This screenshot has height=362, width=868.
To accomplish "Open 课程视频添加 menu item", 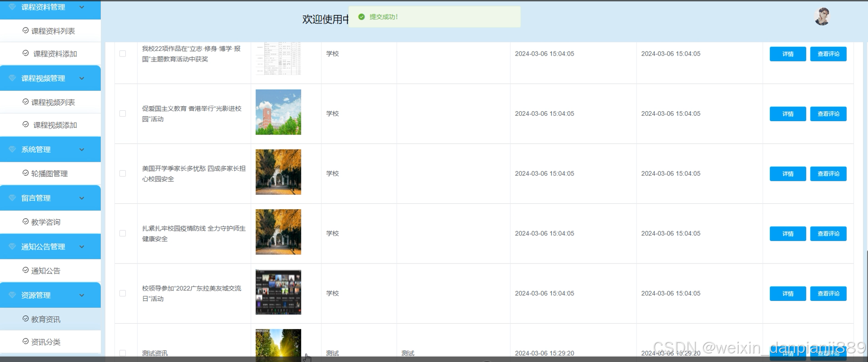I will (50, 125).
